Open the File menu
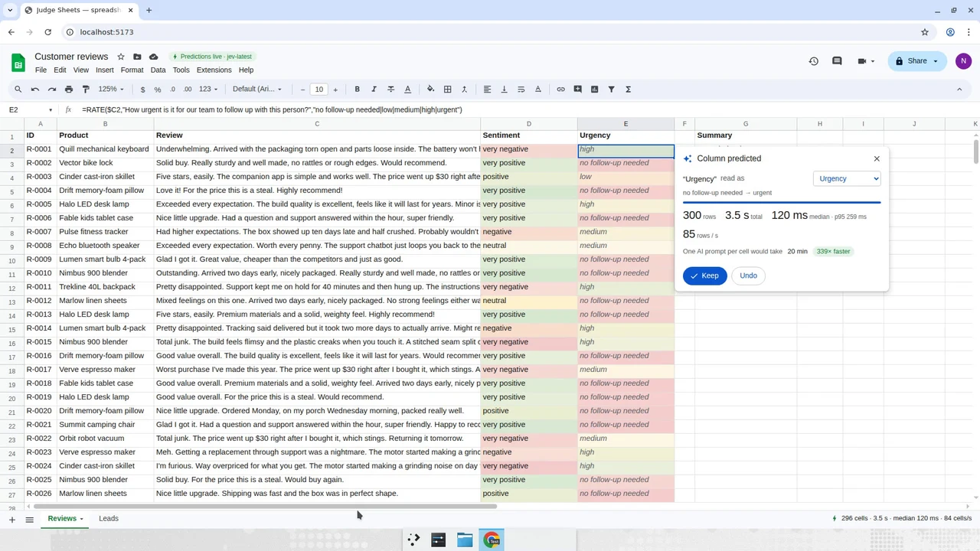The height and width of the screenshot is (551, 980). (41, 70)
